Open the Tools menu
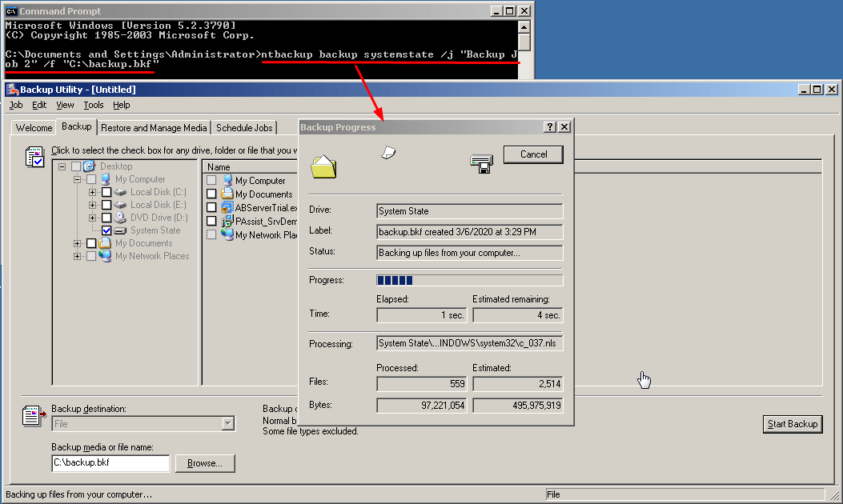This screenshot has height=504, width=843. (x=94, y=105)
